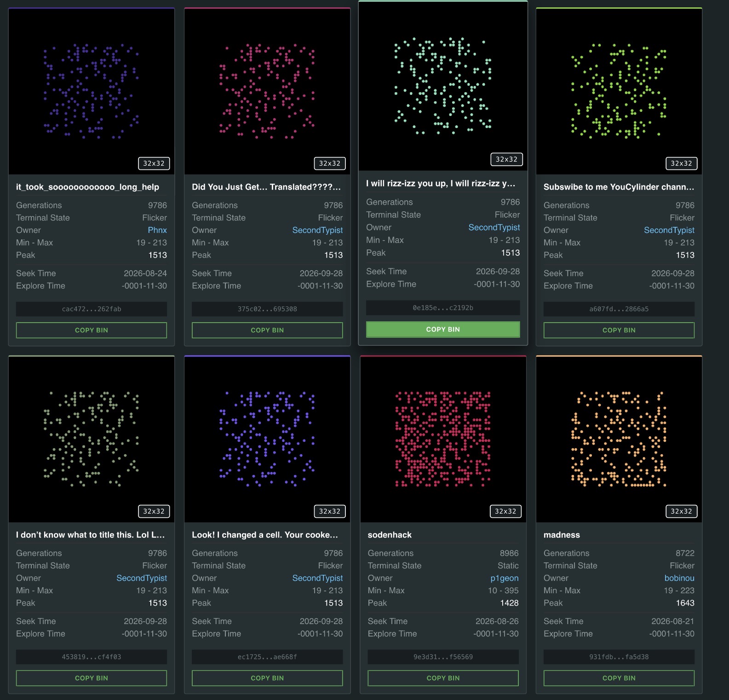Open SecondTypist link on the Subswibe card
Screen dimensions: 729x700
coord(669,230)
